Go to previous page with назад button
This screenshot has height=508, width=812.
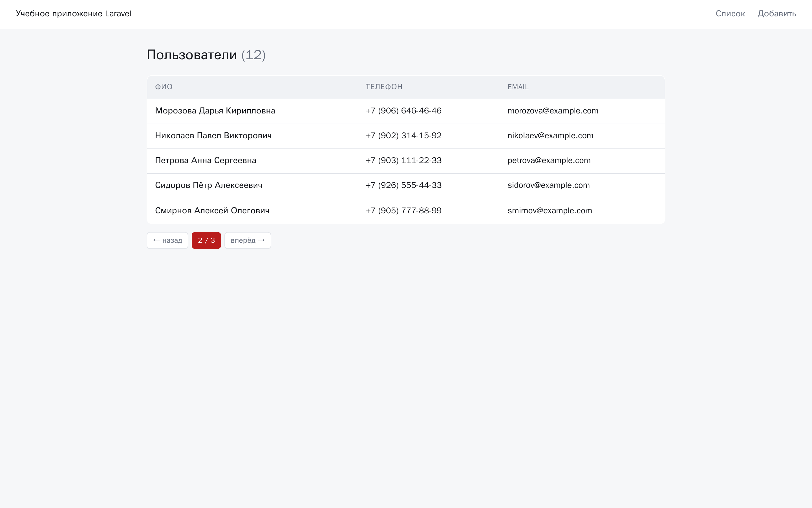(167, 240)
